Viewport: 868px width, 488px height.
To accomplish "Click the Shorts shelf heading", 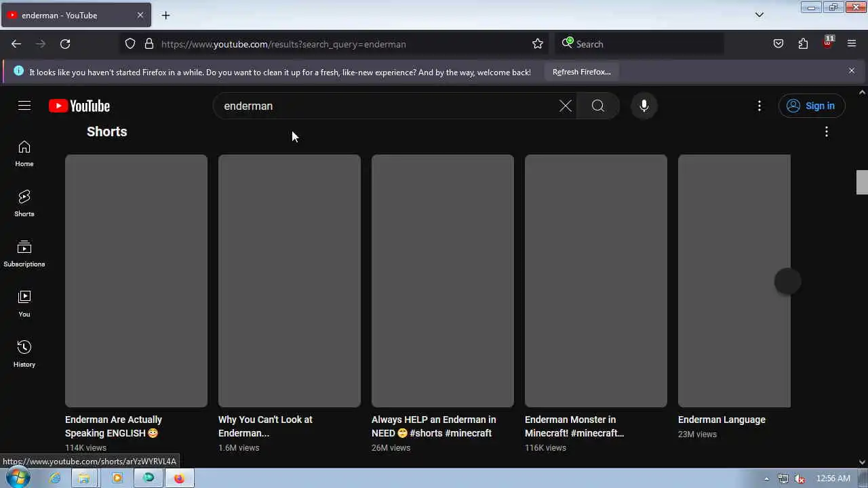I will tap(107, 131).
